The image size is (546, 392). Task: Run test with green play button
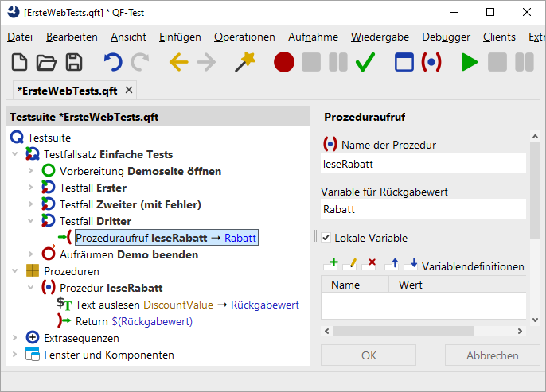point(469,62)
